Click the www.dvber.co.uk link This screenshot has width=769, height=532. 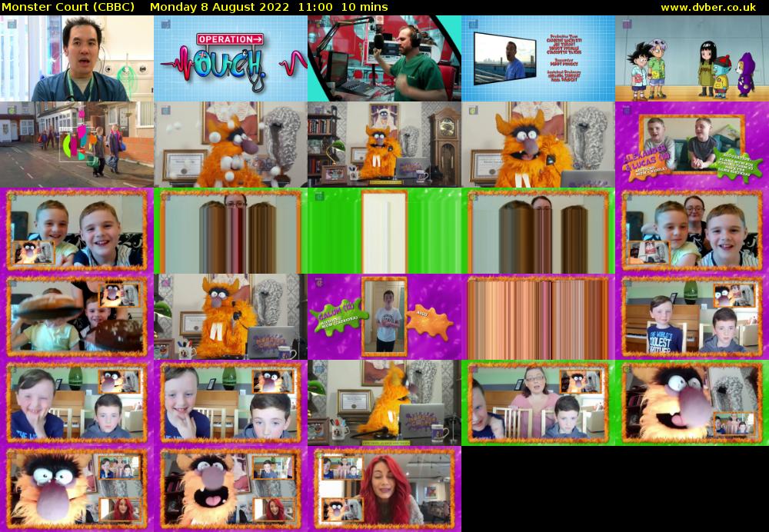[x=713, y=7]
